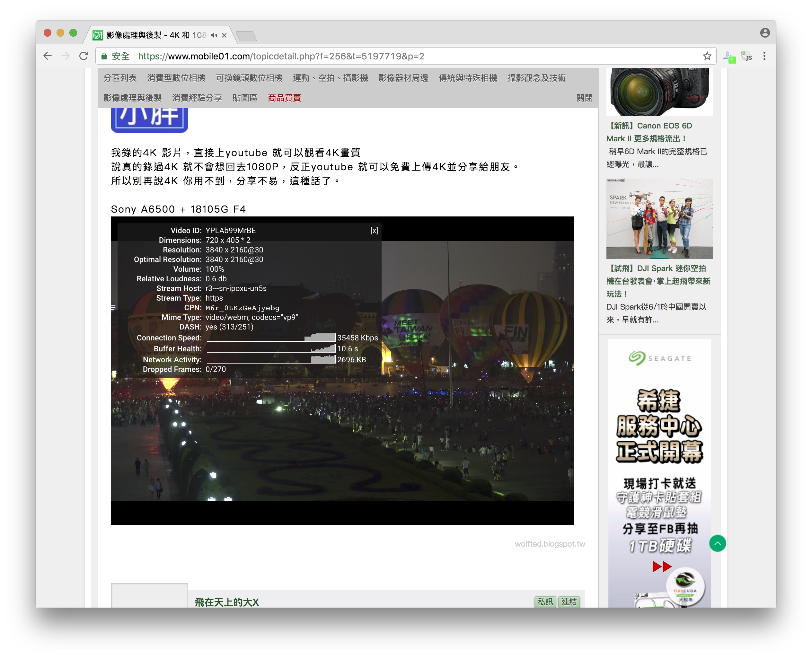
Task: Click the Chrome profile avatar icon
Action: pyautogui.click(x=764, y=33)
